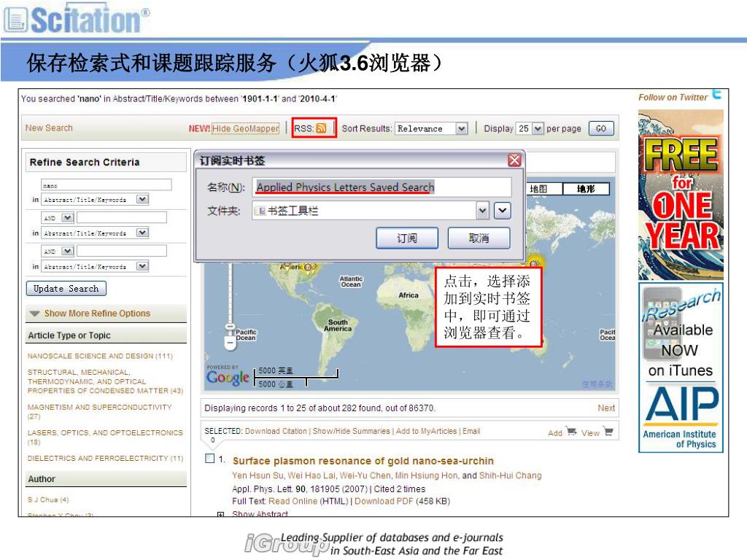Image resolution: width=747 pixels, height=560 pixels.
Task: Switch map to 地形 terrain tab
Action: (586, 189)
